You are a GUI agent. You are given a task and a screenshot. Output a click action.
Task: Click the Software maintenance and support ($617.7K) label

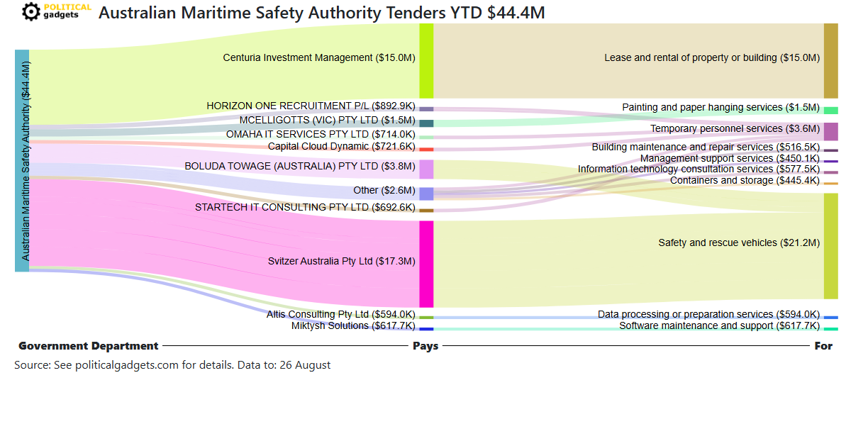tap(720, 325)
